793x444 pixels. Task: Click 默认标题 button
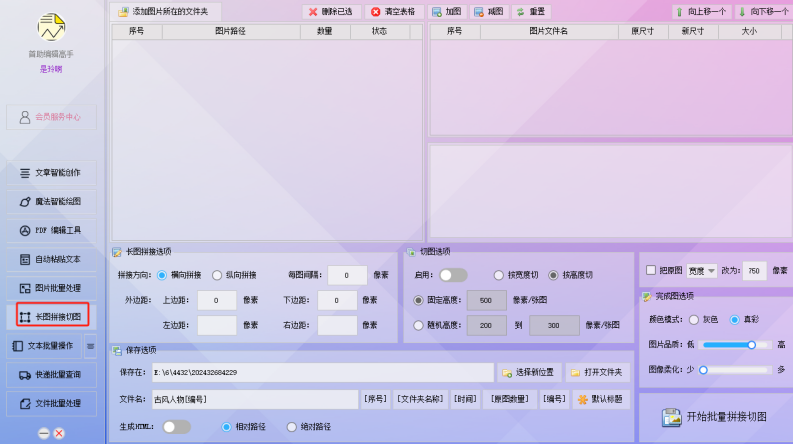[601, 399]
